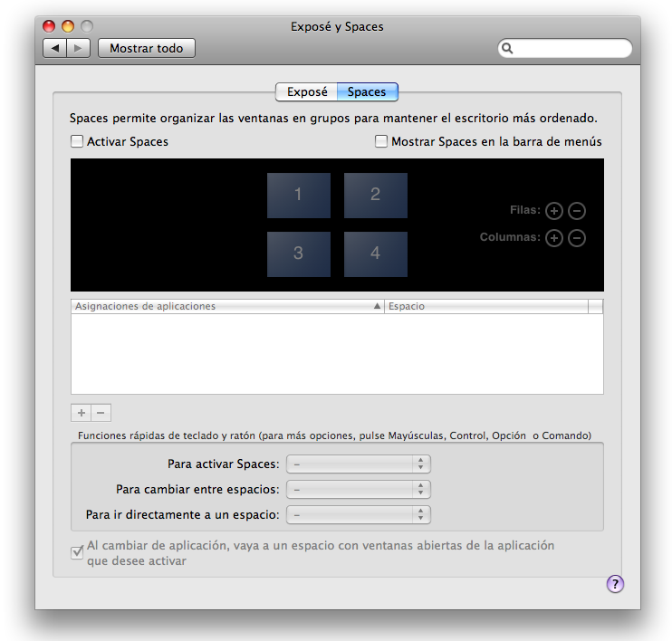Go back with the left arrow button

tap(55, 48)
